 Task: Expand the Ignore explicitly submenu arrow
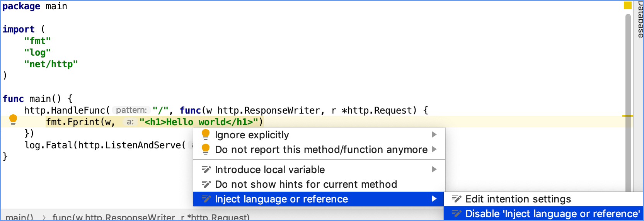click(x=434, y=134)
